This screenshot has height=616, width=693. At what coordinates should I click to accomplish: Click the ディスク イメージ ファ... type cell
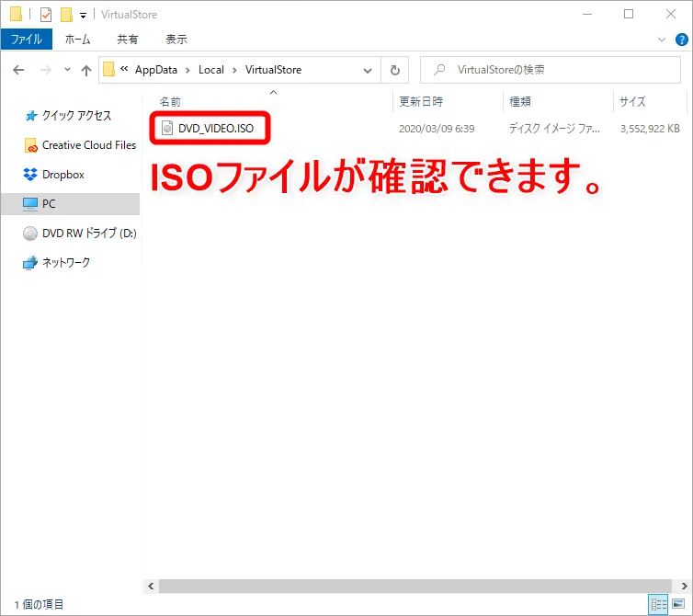[x=554, y=129]
